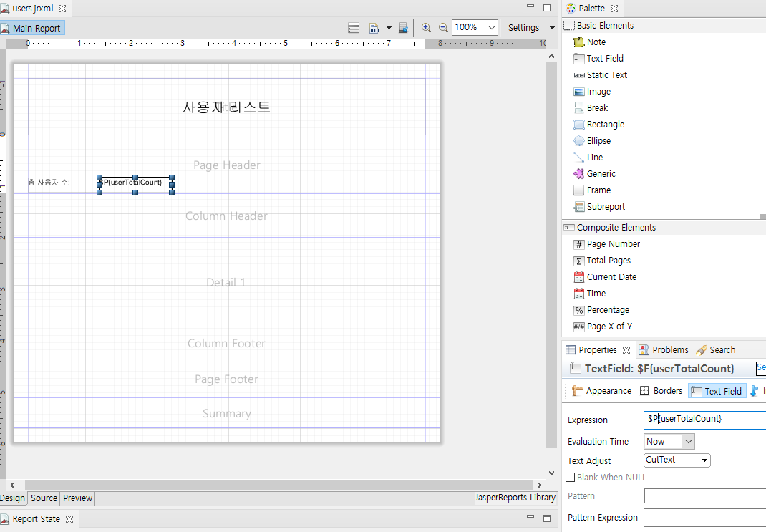Choose the Subreport element
This screenshot has width=766, height=532.
599,207
